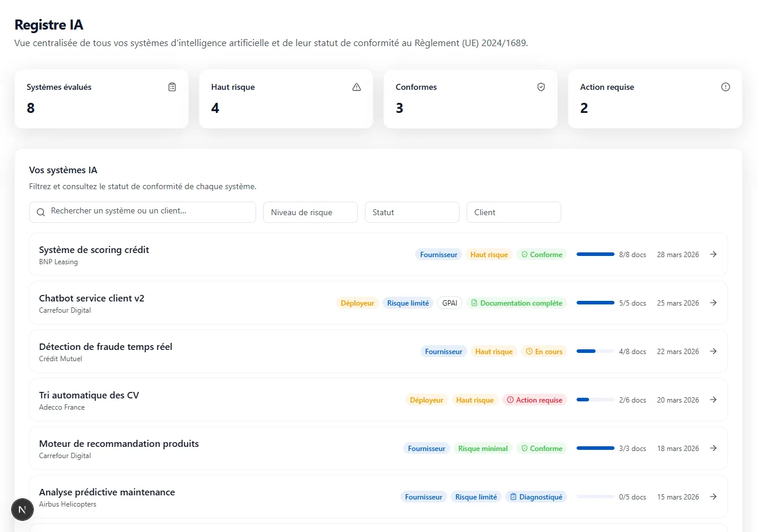The height and width of the screenshot is (532, 757).
Task: Click the GPAI tag on Chatbot row
Action: tap(449, 303)
